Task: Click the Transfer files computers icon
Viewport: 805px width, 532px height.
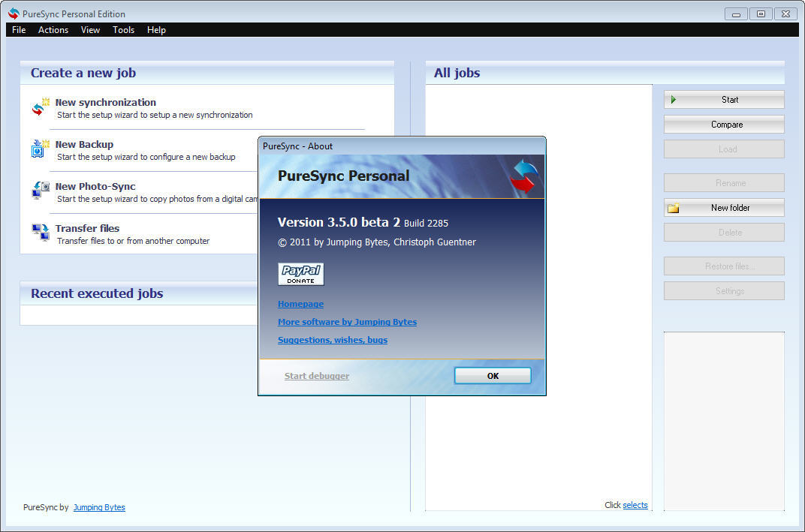Action: [x=41, y=233]
